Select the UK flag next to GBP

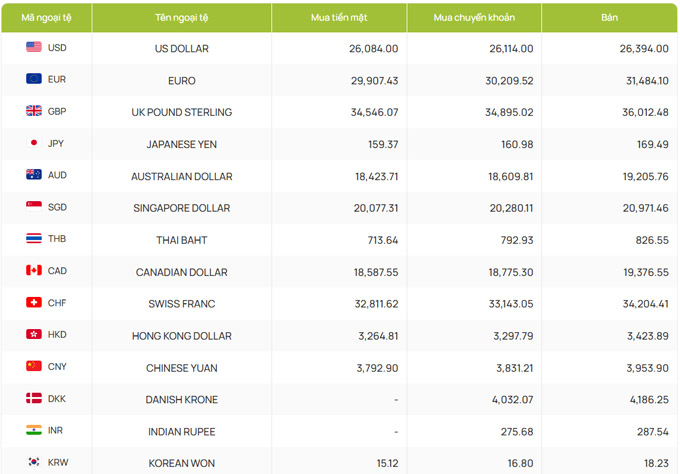click(x=34, y=111)
